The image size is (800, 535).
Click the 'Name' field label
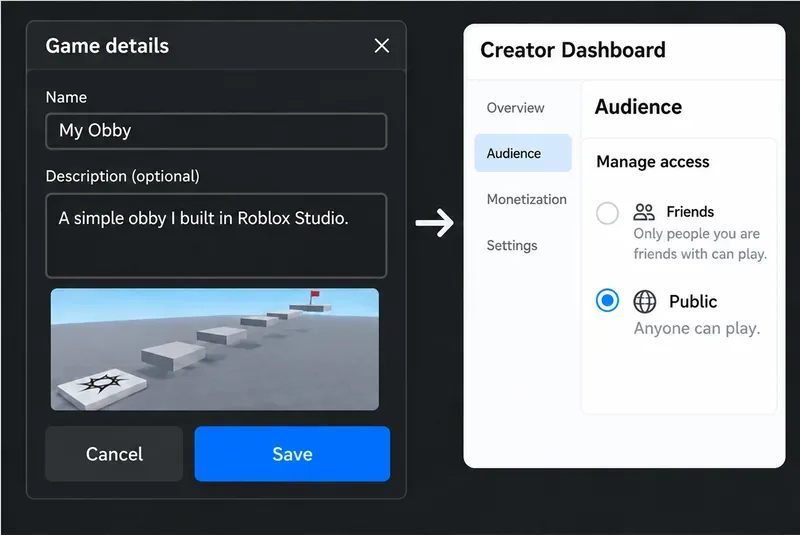tap(66, 97)
